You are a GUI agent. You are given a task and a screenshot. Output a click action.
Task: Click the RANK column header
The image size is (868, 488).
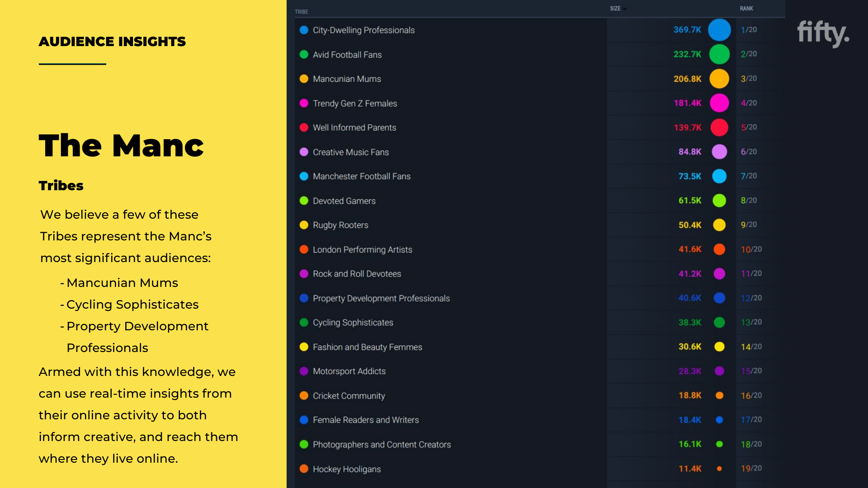(x=746, y=9)
